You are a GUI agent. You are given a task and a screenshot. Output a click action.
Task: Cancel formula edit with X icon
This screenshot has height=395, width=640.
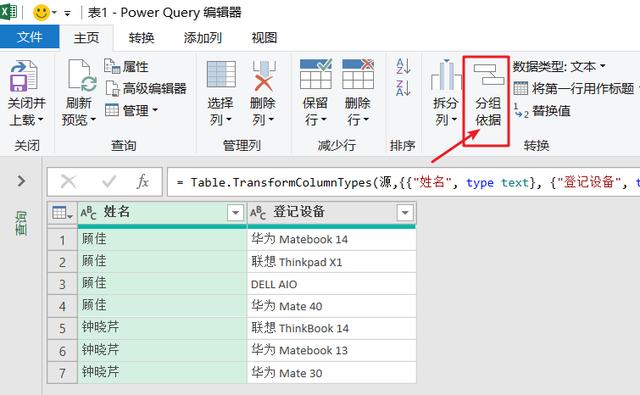68,182
